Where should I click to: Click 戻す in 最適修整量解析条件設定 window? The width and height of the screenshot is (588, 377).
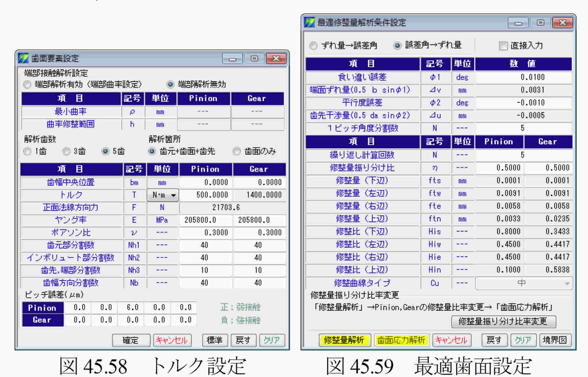point(494,340)
